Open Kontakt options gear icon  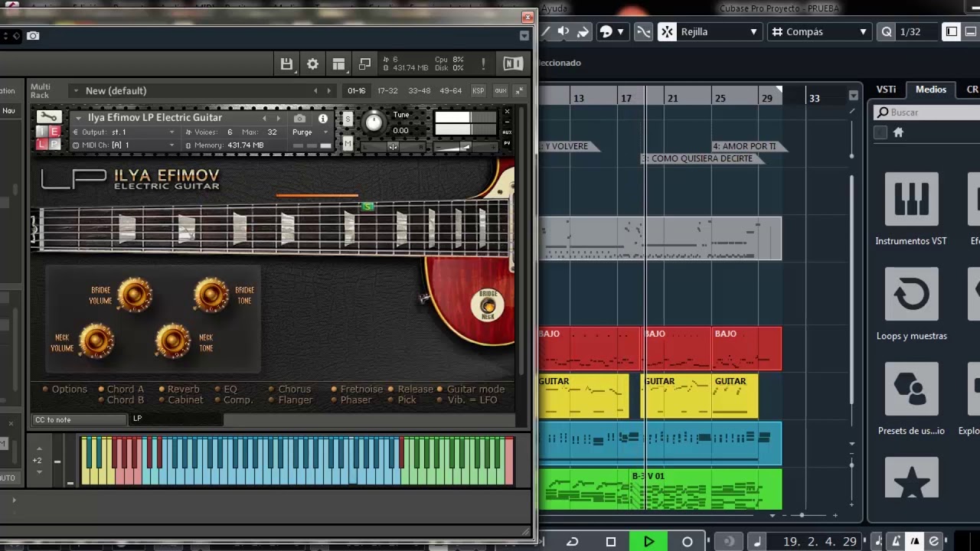tap(312, 64)
